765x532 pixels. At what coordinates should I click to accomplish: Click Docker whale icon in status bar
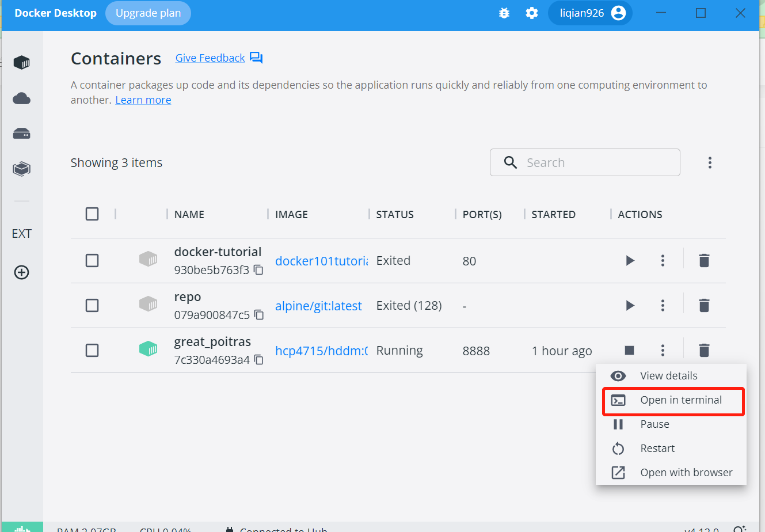tap(22, 527)
